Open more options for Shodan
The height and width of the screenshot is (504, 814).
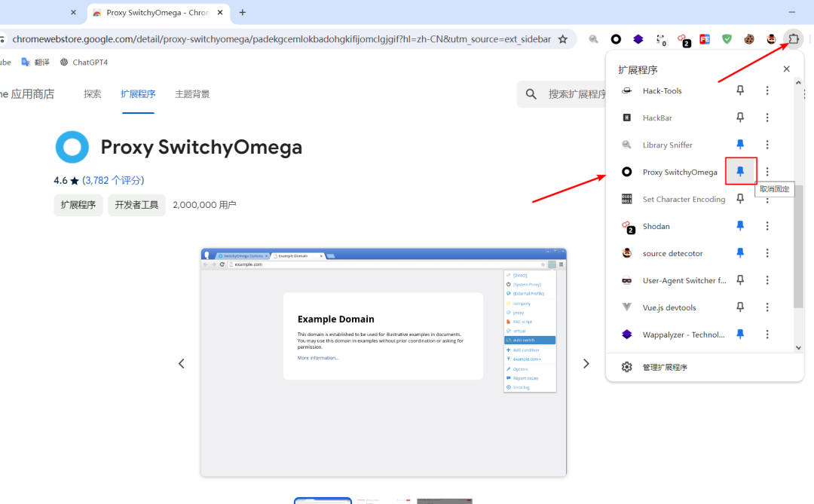[767, 226]
